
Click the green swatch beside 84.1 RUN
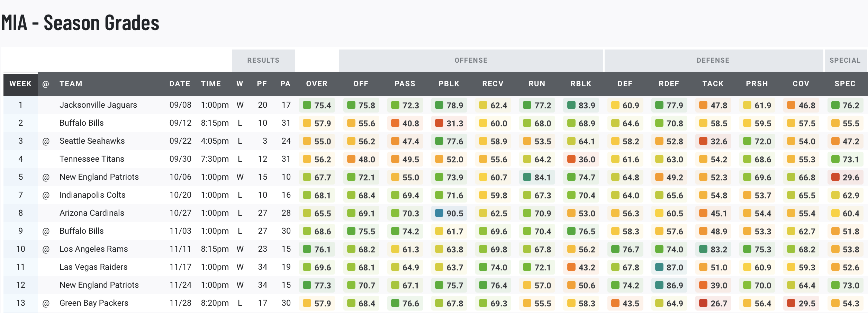pyautogui.click(x=527, y=177)
